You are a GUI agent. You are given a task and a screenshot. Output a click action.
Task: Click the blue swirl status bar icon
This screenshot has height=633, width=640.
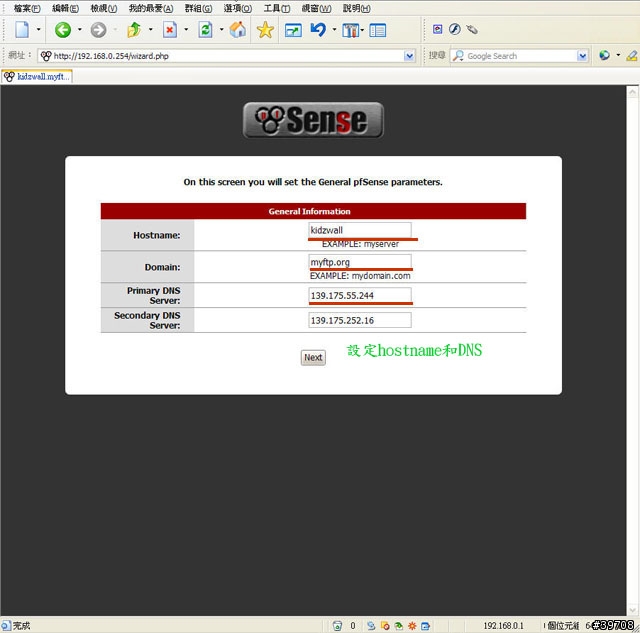371,626
